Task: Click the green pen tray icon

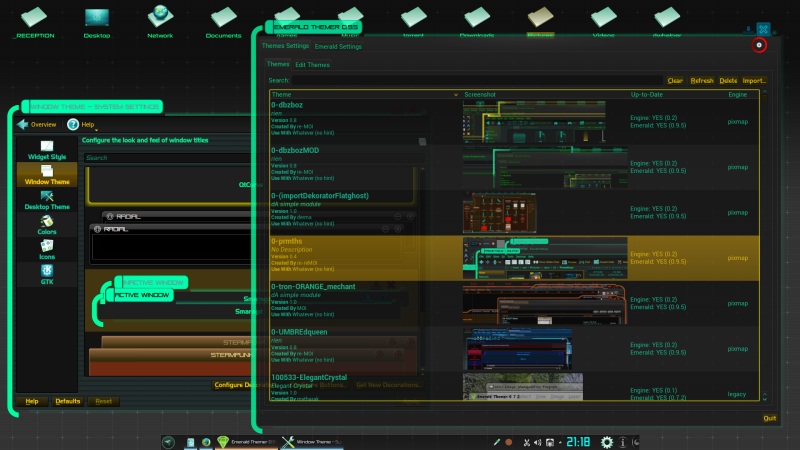Action: 496,442
